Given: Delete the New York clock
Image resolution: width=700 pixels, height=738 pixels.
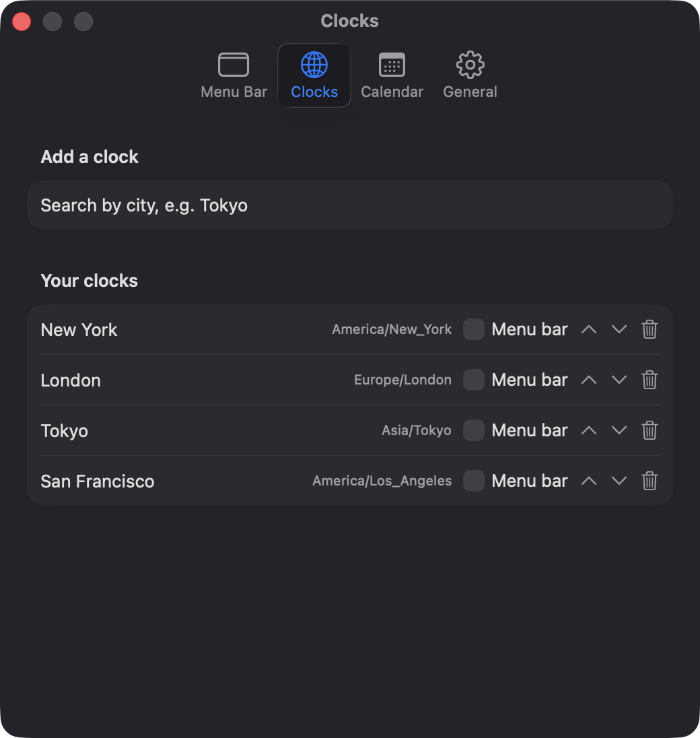Looking at the screenshot, I should [x=650, y=329].
